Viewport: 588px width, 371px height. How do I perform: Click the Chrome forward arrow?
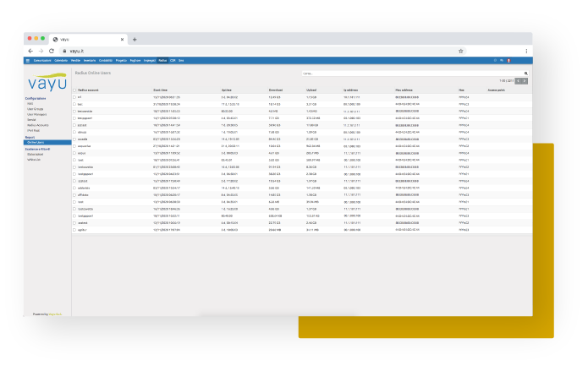[x=41, y=51]
